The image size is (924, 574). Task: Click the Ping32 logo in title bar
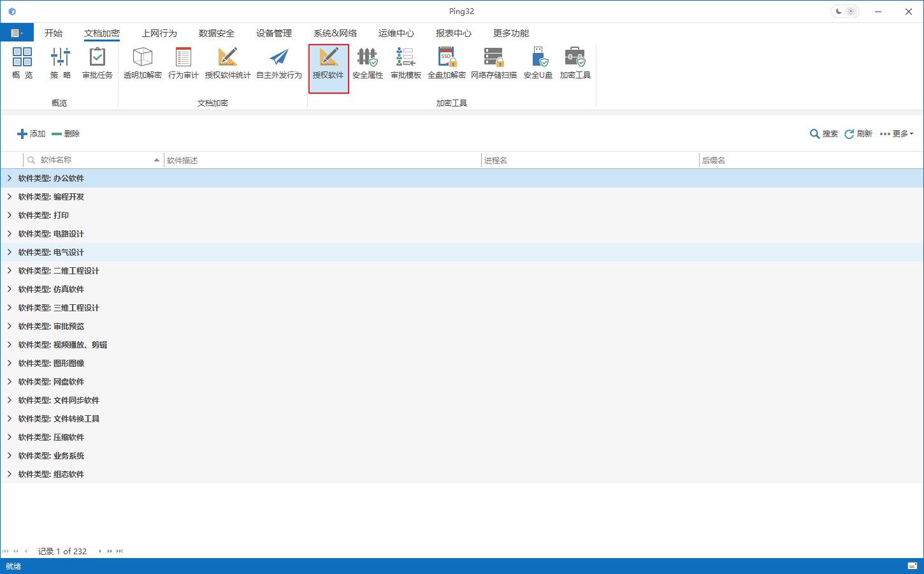click(11, 11)
